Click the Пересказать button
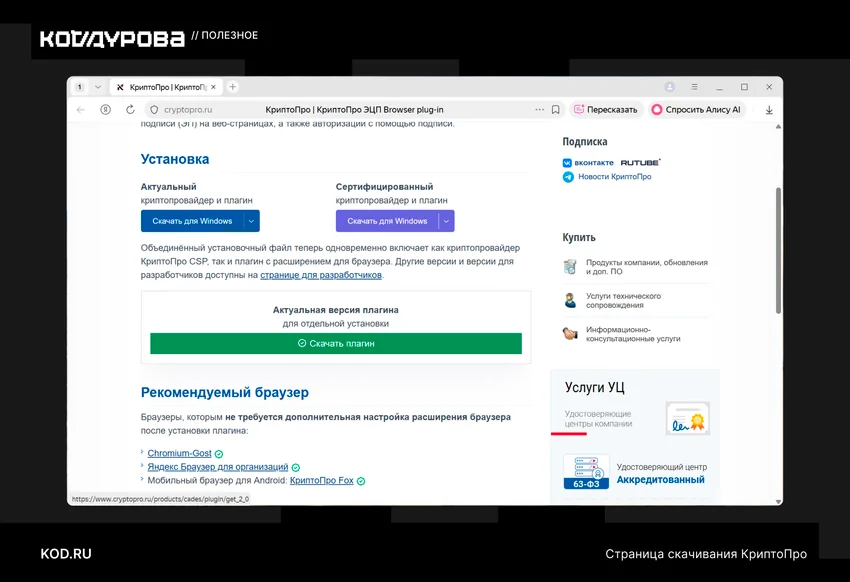The width and height of the screenshot is (850, 582). click(x=606, y=109)
